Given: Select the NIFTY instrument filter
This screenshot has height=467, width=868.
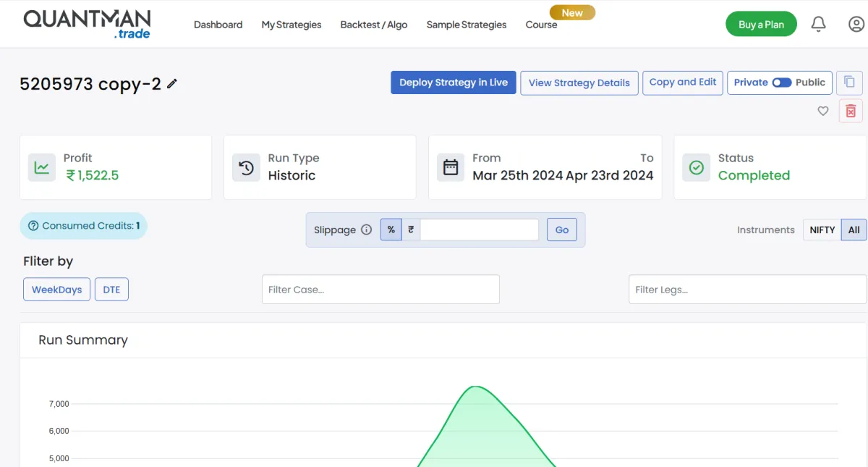Looking at the screenshot, I should tap(822, 230).
